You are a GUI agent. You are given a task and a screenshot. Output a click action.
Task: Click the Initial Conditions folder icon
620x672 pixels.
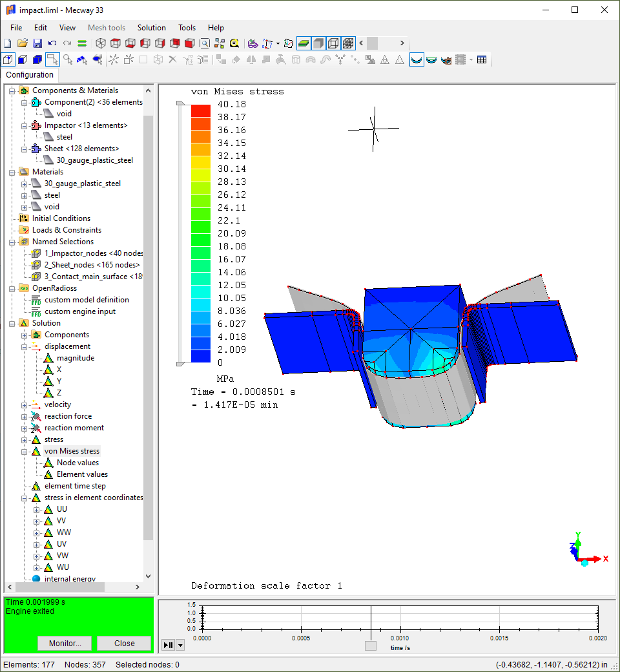point(24,218)
